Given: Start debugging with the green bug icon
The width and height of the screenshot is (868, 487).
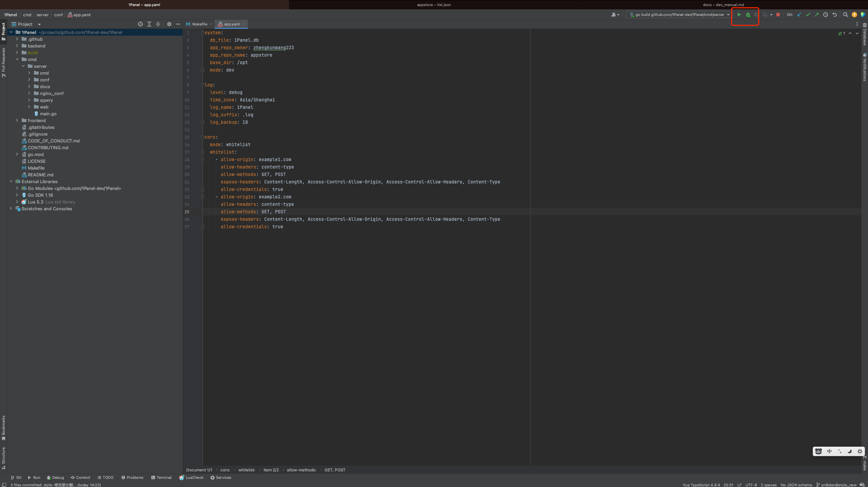Looking at the screenshot, I should coord(748,15).
